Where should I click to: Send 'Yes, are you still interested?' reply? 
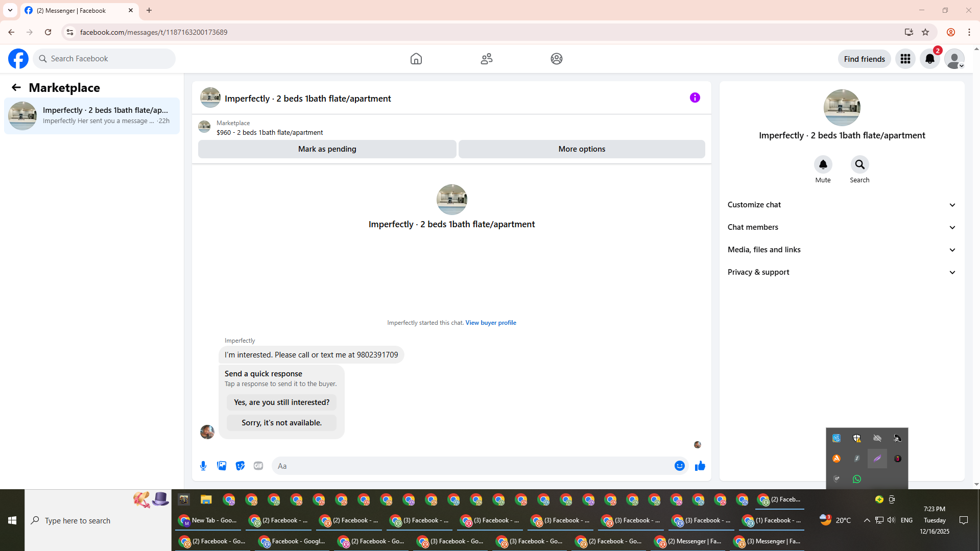pos(281,402)
